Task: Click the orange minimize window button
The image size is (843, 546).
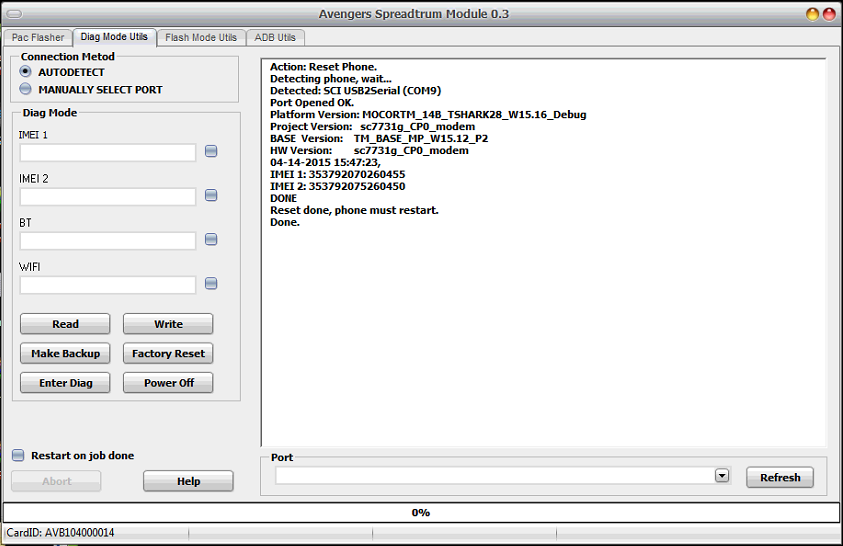Action: point(812,14)
